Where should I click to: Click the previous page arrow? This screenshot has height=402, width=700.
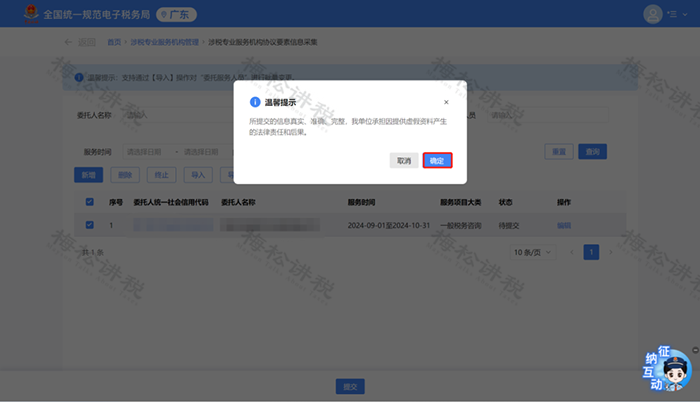pyautogui.click(x=572, y=252)
